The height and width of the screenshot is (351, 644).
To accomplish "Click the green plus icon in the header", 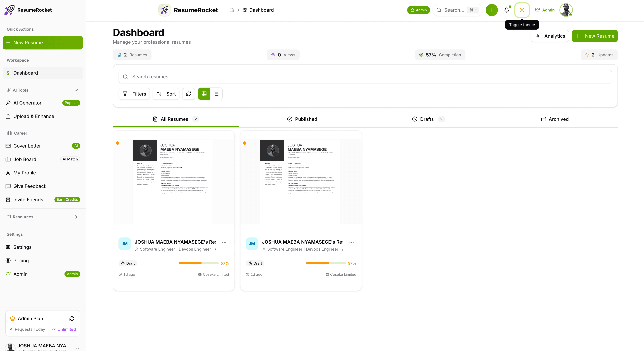I will coord(491,10).
